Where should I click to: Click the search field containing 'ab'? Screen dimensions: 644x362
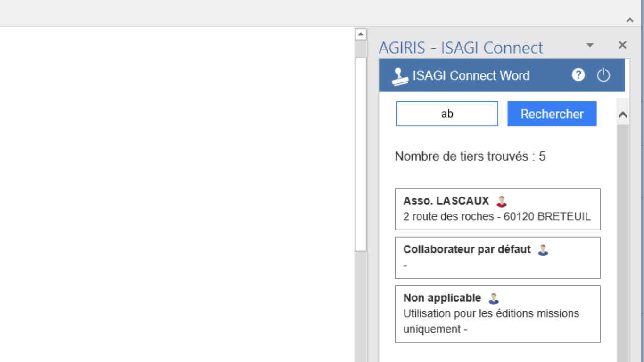click(447, 114)
